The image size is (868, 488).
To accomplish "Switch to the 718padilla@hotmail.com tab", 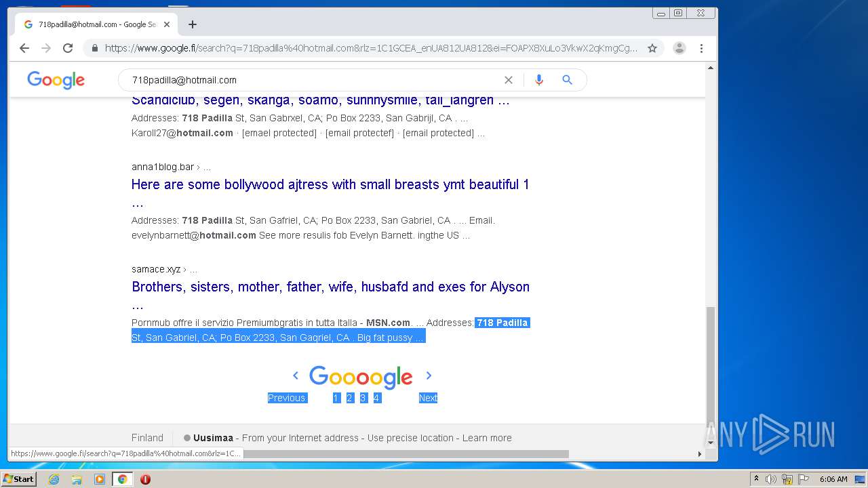I will pos(97,24).
